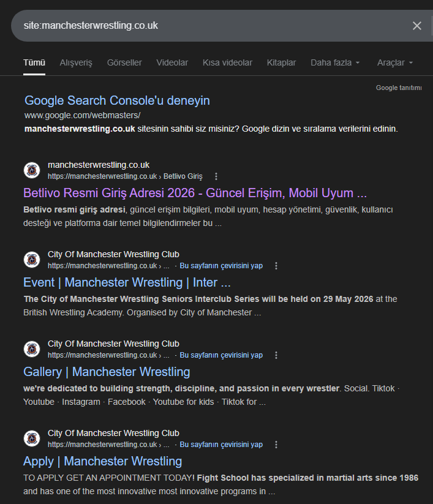Open the Betlivo Resmi Giriş Adresi result
This screenshot has height=504, width=433.
point(195,193)
